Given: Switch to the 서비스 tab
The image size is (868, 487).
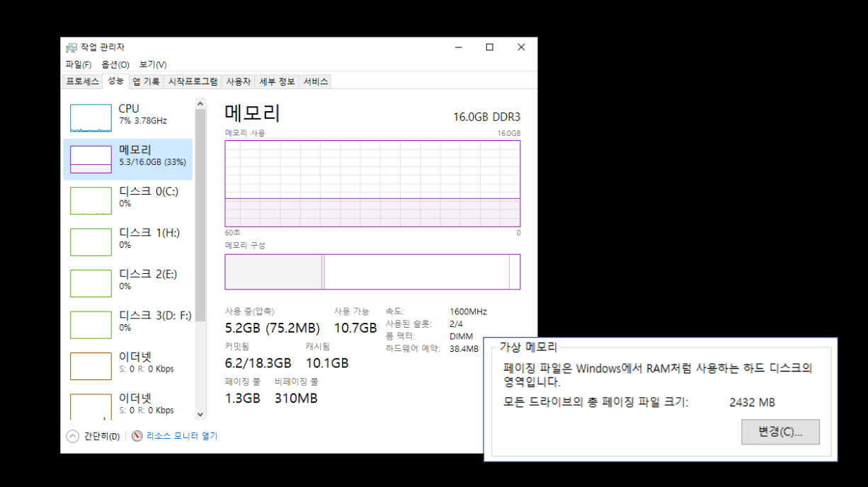Looking at the screenshot, I should click(316, 81).
